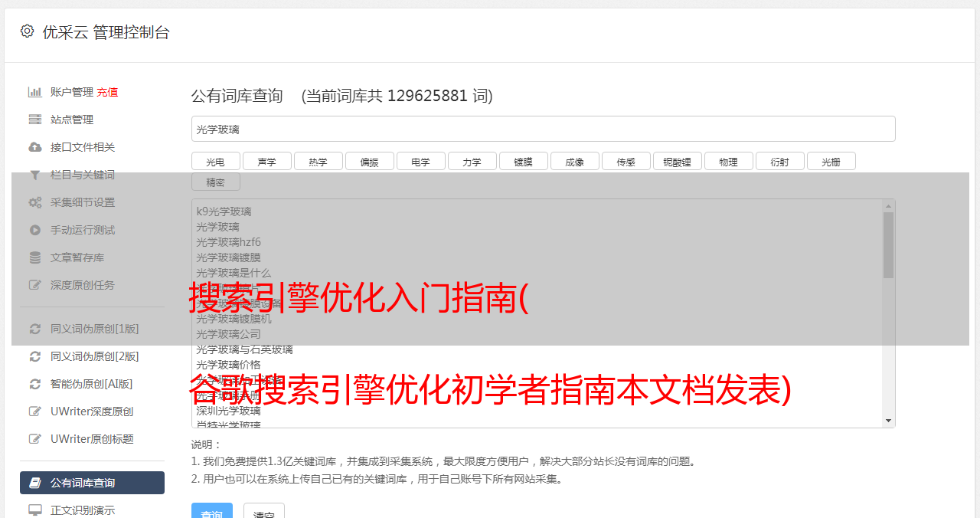
Task: Open 账户管理 bar chart icon
Action: [x=34, y=92]
